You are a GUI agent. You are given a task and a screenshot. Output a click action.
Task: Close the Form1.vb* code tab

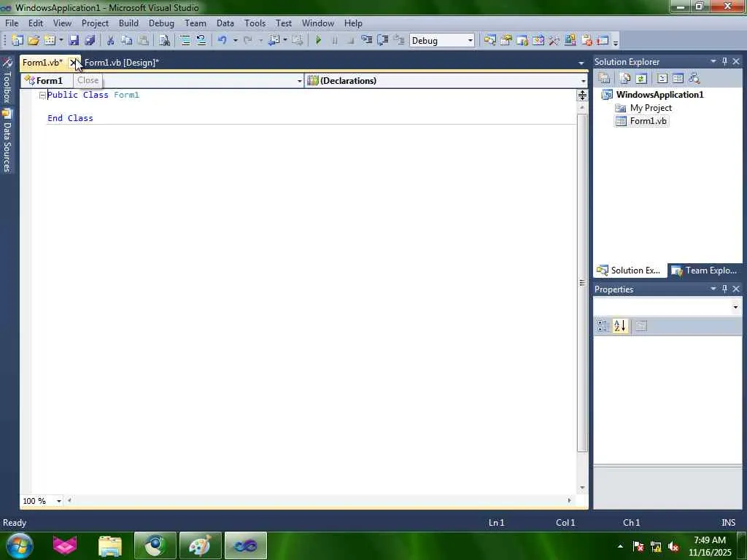[73, 63]
